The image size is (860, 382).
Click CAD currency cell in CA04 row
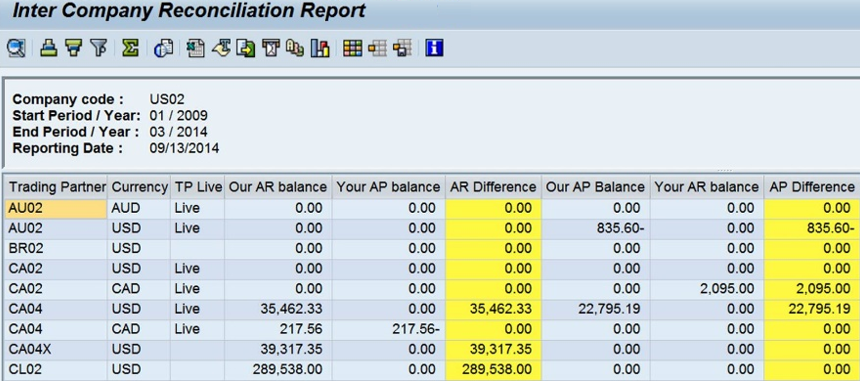pos(139,329)
